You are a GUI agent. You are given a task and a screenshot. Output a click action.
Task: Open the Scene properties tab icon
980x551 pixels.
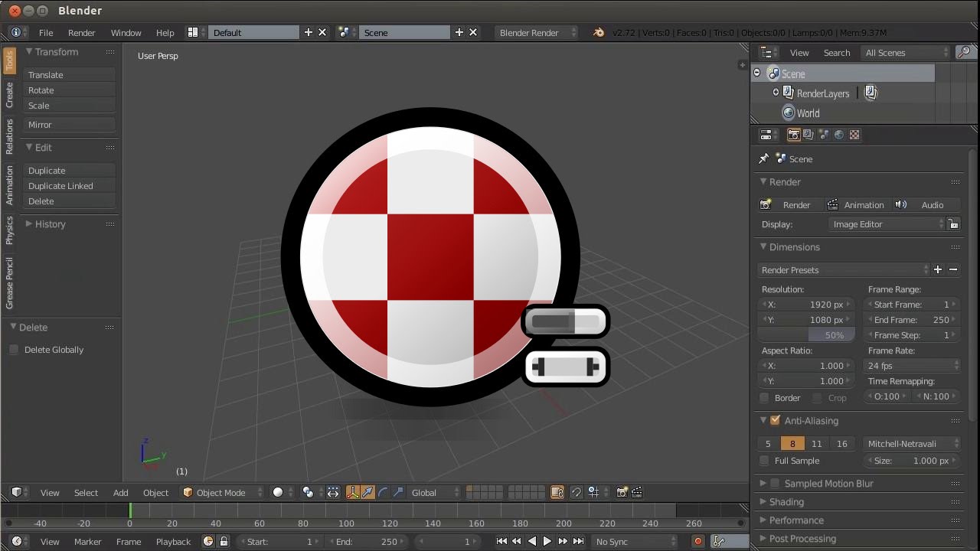point(824,135)
